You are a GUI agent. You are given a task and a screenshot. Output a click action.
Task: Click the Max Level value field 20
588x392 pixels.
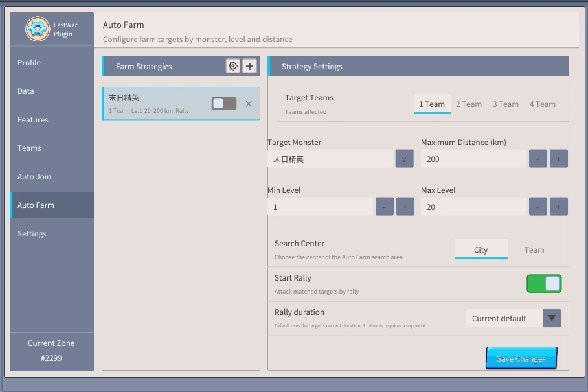[x=473, y=207]
